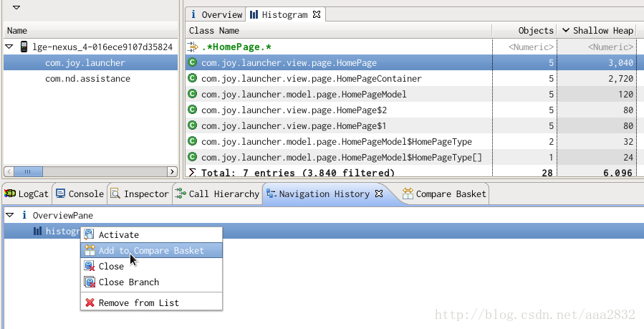This screenshot has height=329, width=644.
Task: Select the HomePageModel$HomePageType[] array row
Action: pos(415,157)
